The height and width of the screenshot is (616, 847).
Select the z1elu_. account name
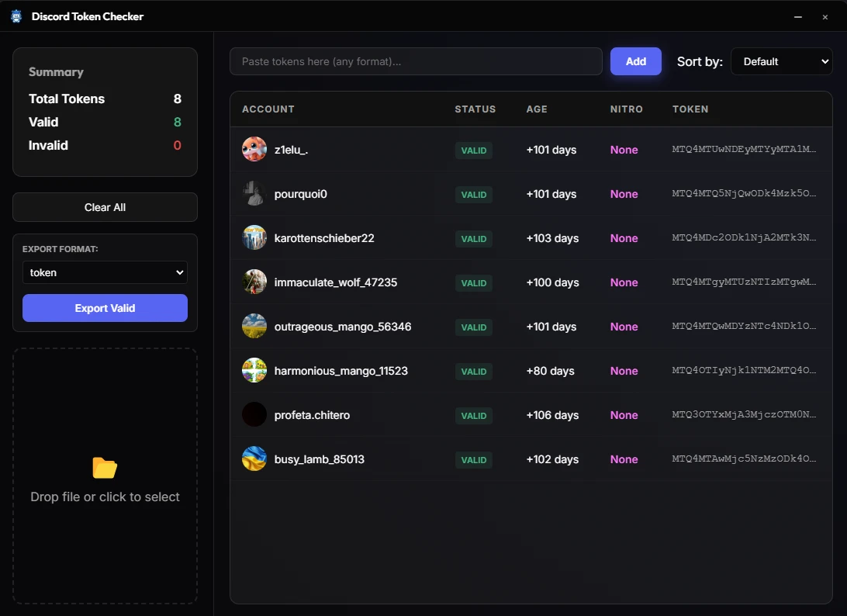tap(291, 150)
